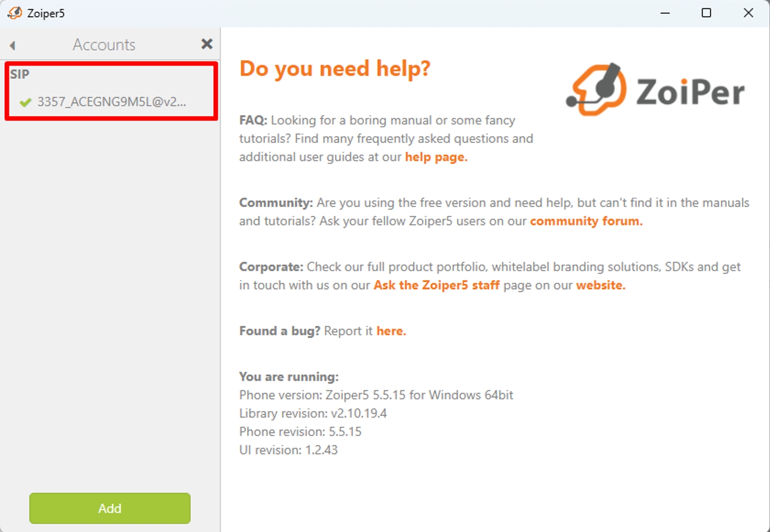
Task: Click the Phone version info line
Action: [x=376, y=395]
